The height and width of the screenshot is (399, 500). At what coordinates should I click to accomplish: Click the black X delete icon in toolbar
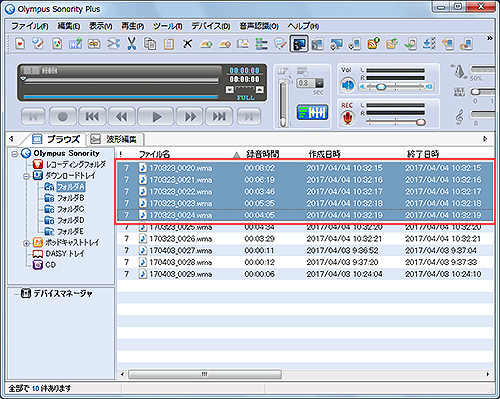(x=188, y=44)
